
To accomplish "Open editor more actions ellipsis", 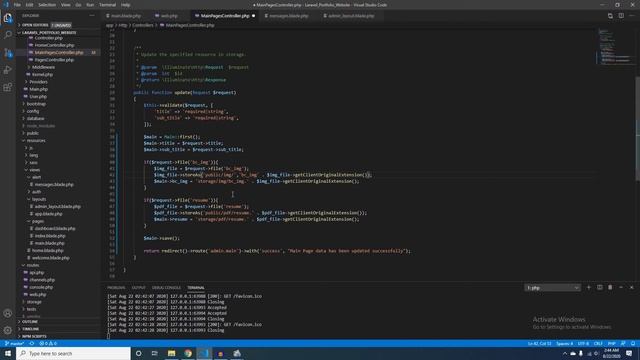I will [x=631, y=16].
